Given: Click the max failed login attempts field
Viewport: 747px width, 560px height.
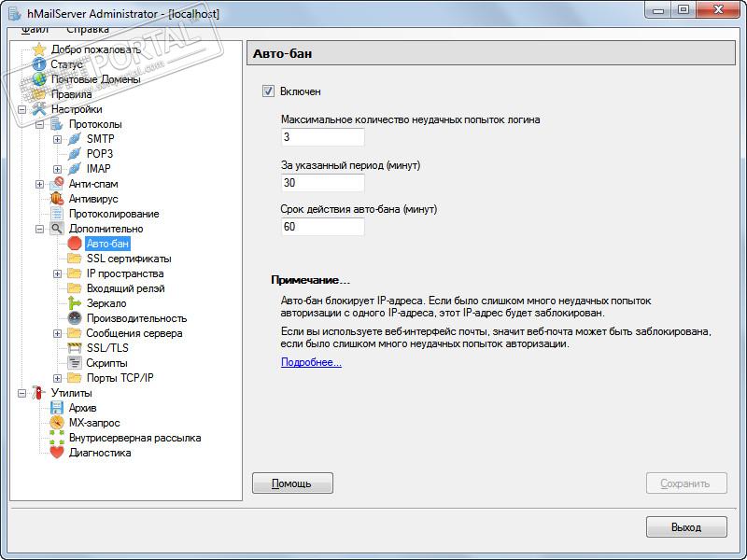Looking at the screenshot, I should click(x=322, y=137).
